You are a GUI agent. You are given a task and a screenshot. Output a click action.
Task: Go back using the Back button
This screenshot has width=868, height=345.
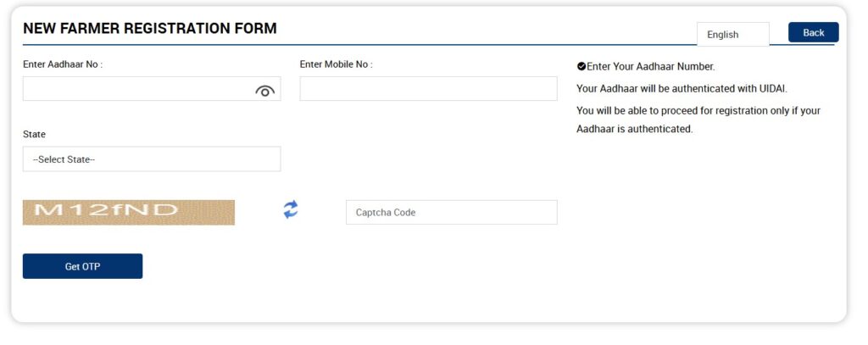[813, 33]
